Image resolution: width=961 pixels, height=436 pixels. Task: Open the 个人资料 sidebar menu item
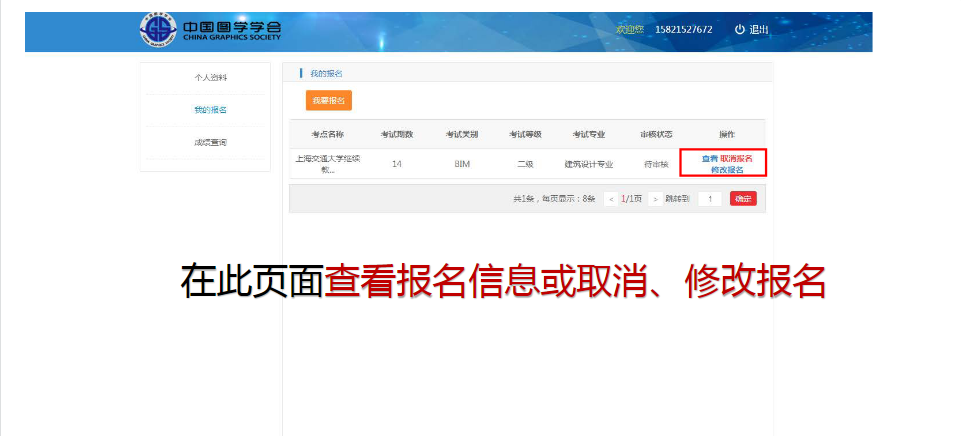210,77
